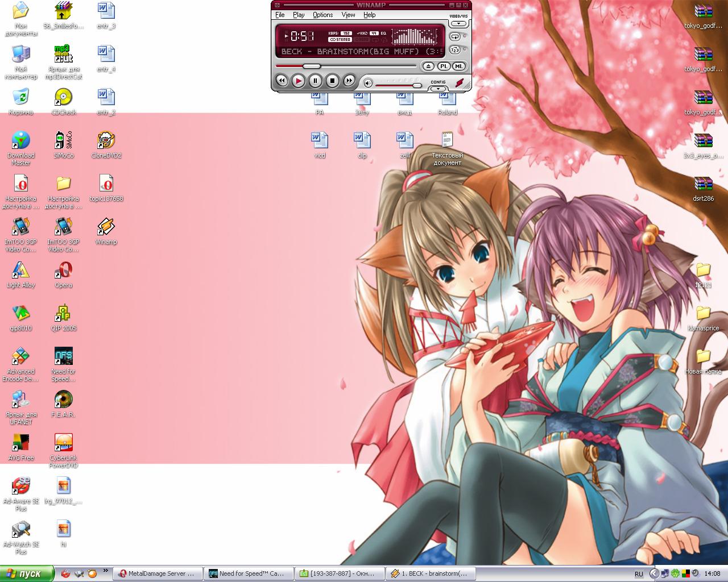The width and height of the screenshot is (728, 582).
Task: Select the topic137658 Opera file icon
Action: pos(106,188)
